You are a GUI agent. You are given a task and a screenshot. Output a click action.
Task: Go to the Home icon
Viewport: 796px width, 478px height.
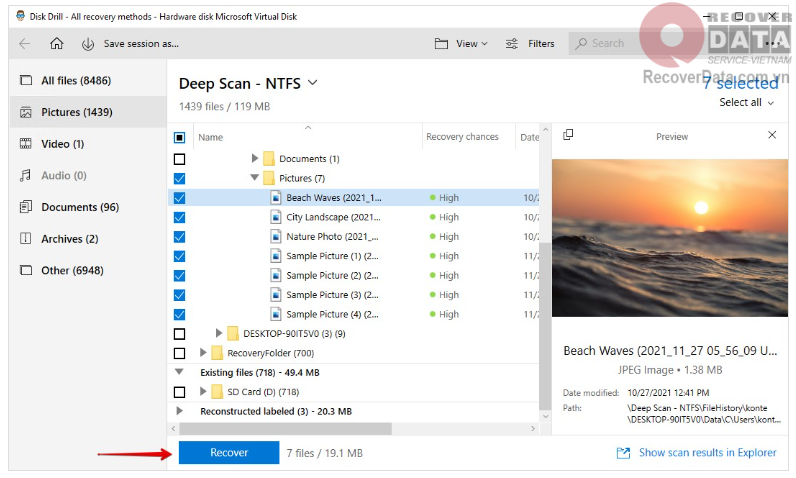pyautogui.click(x=57, y=44)
